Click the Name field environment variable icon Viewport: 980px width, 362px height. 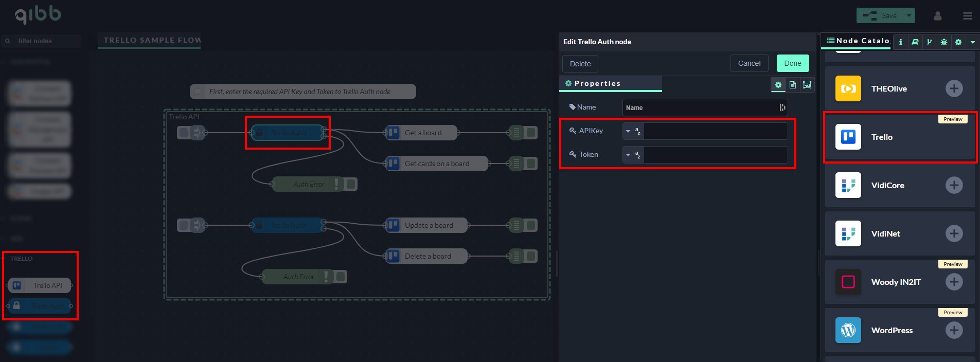[782, 107]
